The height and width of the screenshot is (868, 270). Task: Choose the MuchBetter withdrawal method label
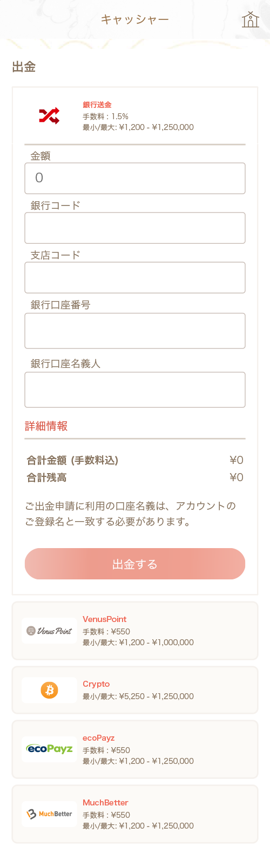point(105,803)
